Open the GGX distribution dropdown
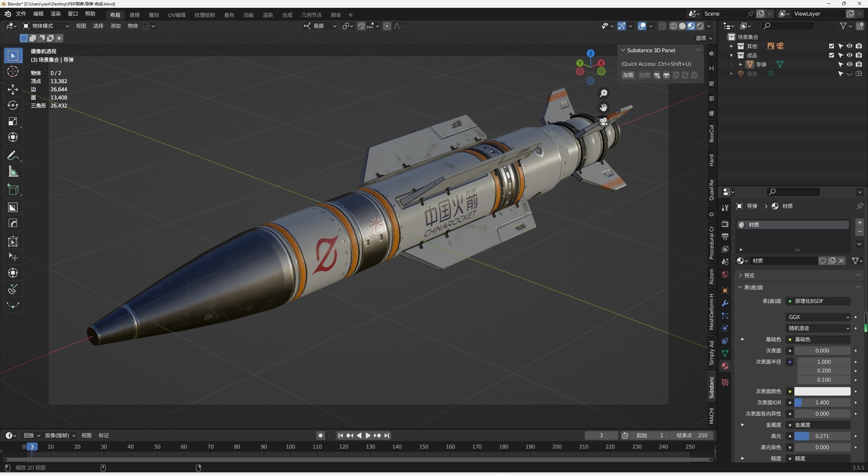This screenshot has width=868, height=475. (x=818, y=317)
